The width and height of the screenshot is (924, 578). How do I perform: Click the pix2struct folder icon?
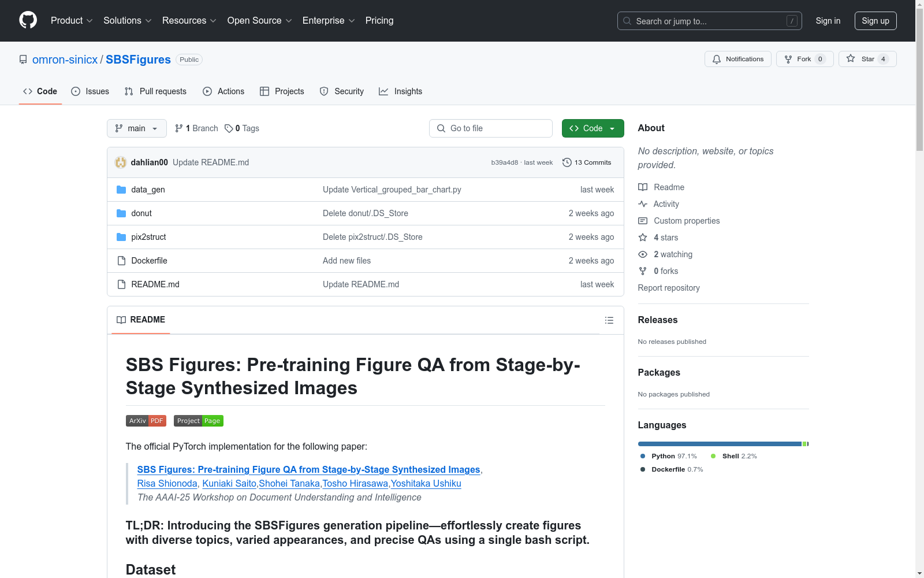[x=121, y=237]
